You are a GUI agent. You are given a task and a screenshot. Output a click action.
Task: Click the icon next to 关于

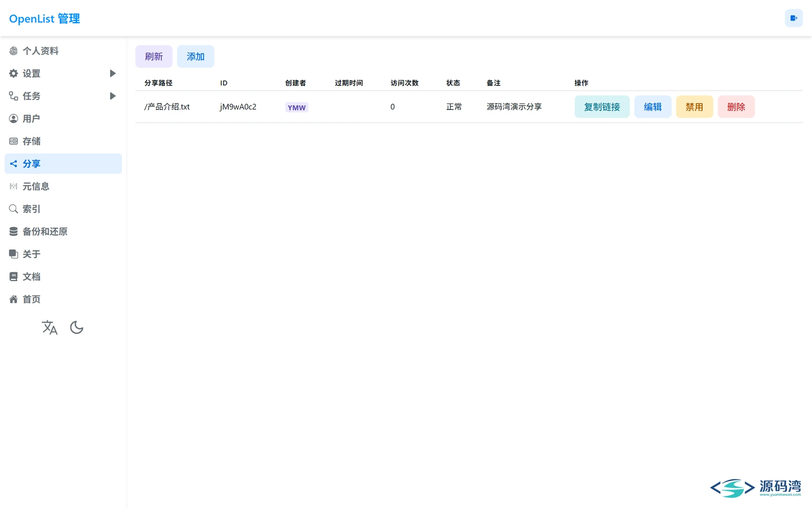[14, 254]
